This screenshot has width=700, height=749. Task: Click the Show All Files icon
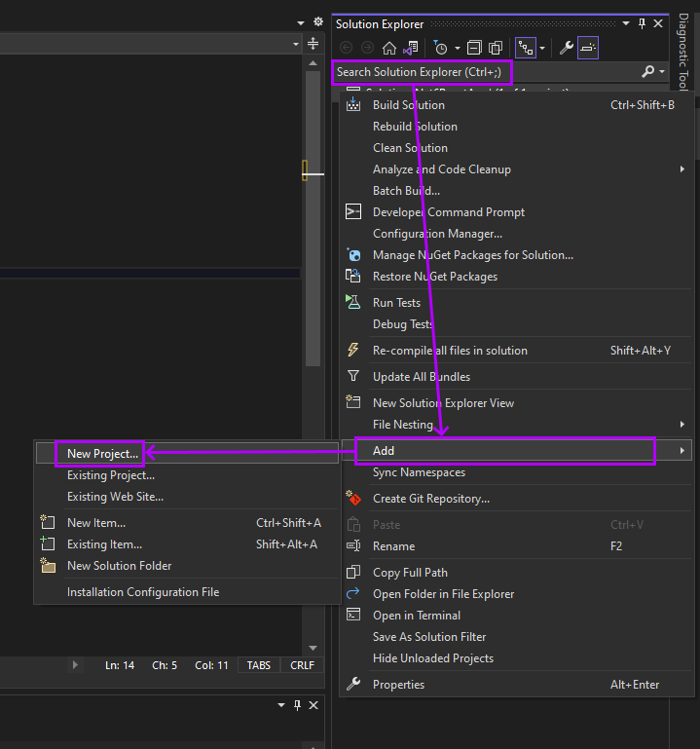[x=496, y=48]
